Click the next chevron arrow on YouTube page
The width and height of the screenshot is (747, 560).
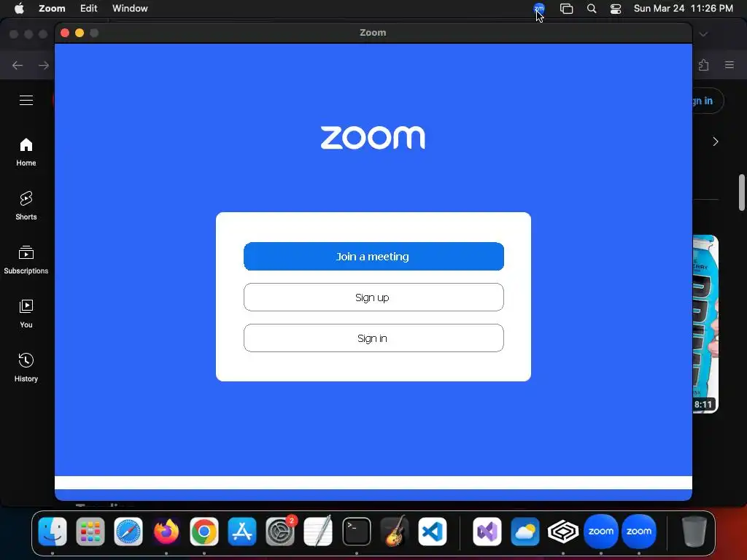pyautogui.click(x=715, y=141)
